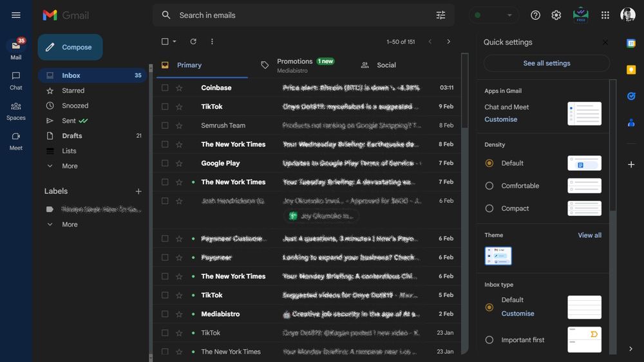The width and height of the screenshot is (644, 362).
Task: Tick the Semrush Team email checkbox
Action: [x=165, y=126]
